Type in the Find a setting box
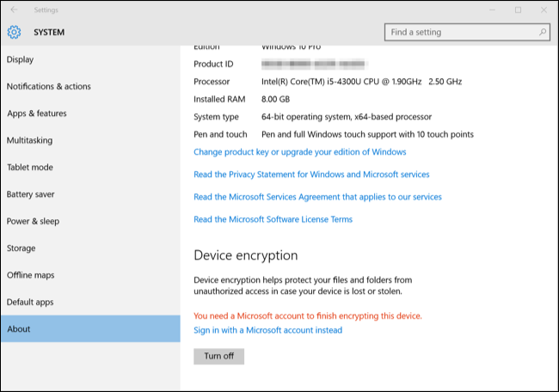This screenshot has width=559, height=392. coord(460,33)
